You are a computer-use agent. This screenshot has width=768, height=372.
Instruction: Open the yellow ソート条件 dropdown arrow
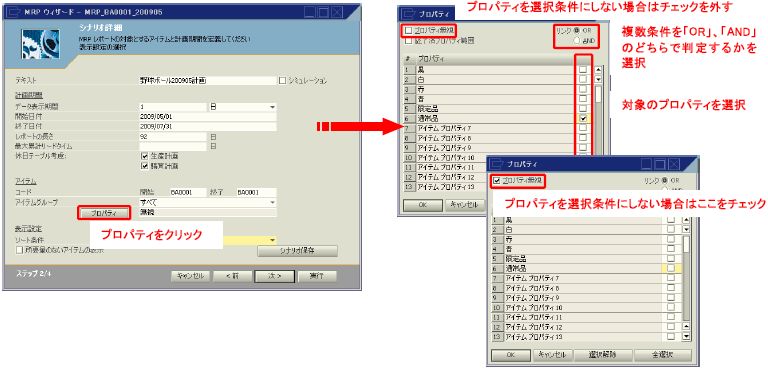point(272,240)
